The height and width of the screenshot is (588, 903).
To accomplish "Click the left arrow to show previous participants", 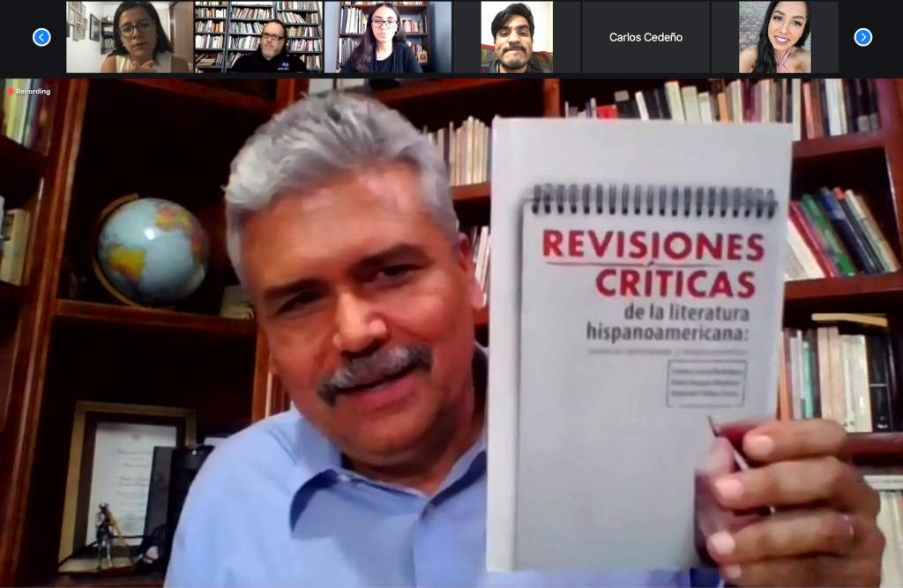I will [x=41, y=37].
